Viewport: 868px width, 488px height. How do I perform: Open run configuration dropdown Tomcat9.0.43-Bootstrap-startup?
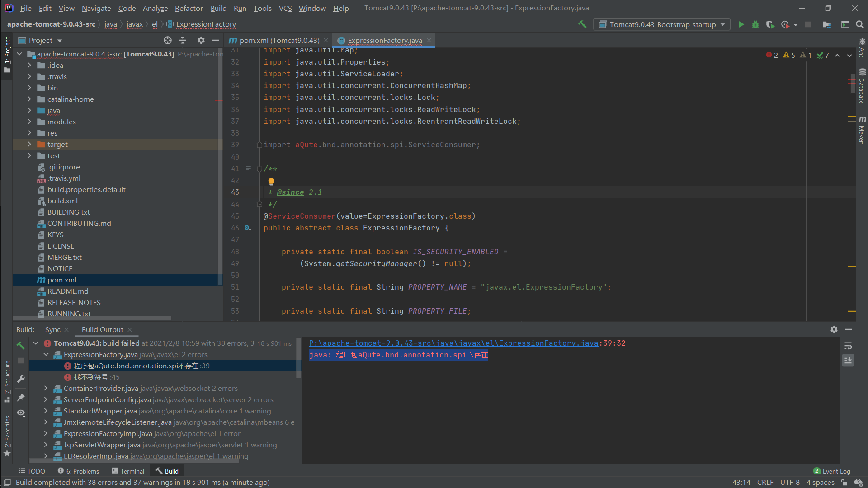pyautogui.click(x=662, y=24)
